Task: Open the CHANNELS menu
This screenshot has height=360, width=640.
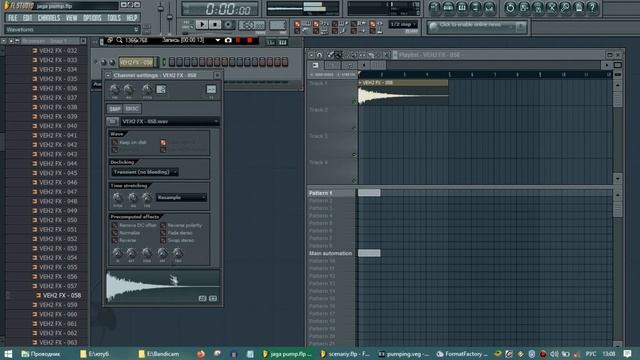Action: (49, 18)
